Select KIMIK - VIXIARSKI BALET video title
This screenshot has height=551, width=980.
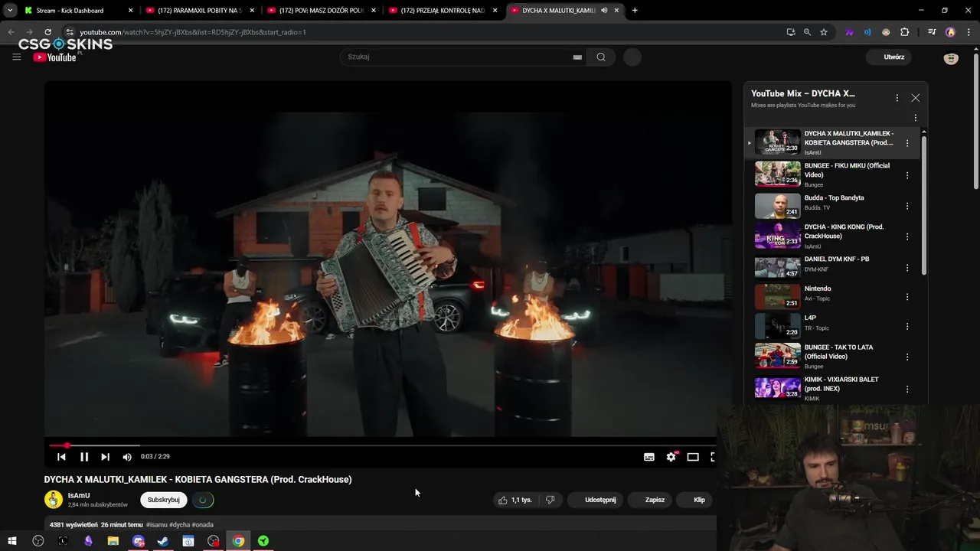click(x=841, y=384)
